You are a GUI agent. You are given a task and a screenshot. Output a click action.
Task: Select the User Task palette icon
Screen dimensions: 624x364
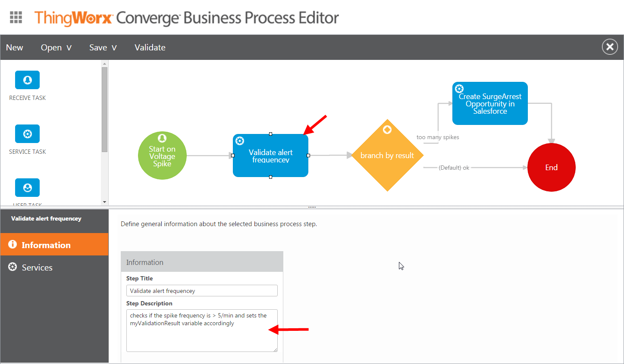27,188
